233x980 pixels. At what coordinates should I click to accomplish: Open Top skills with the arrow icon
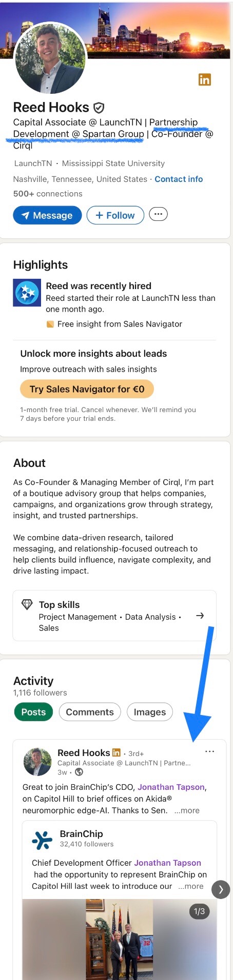pos(200,616)
